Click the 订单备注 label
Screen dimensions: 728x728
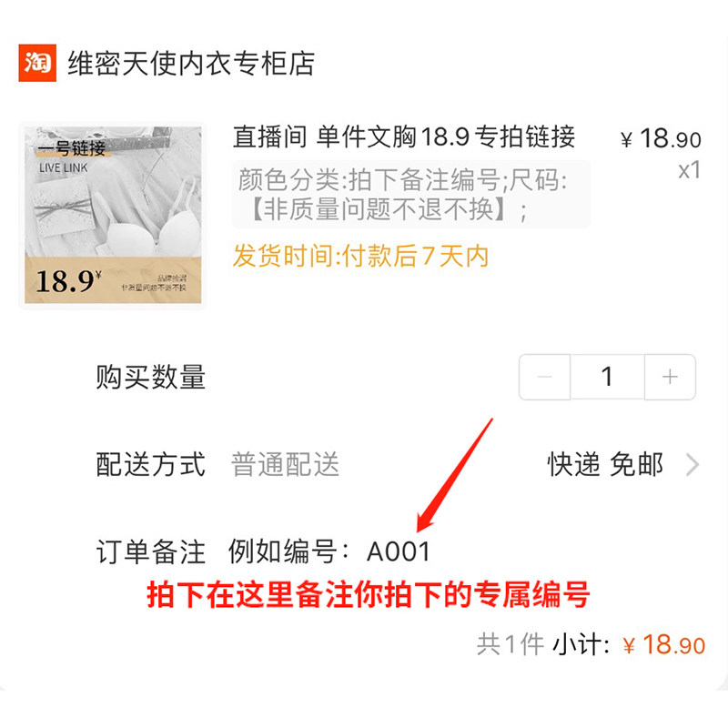(x=151, y=551)
